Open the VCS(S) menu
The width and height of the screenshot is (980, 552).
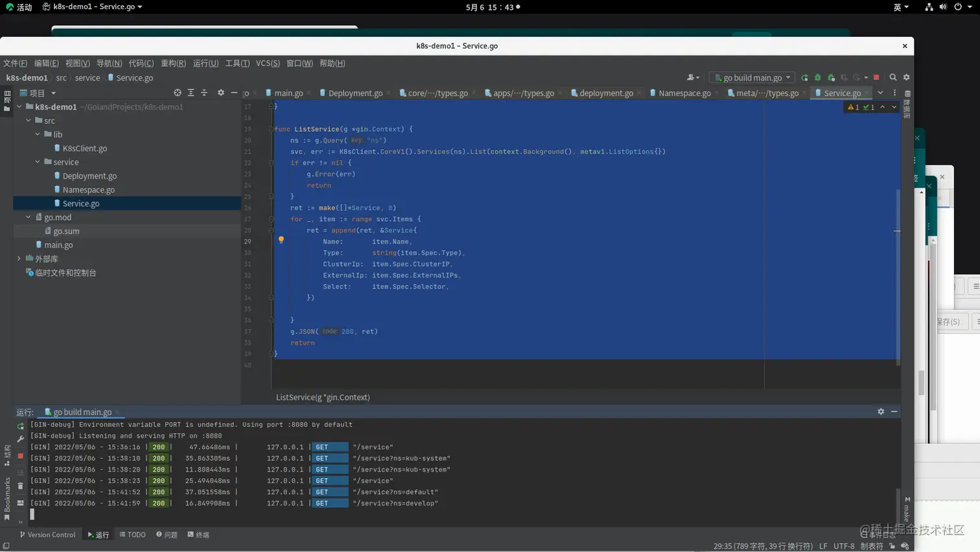(x=268, y=63)
